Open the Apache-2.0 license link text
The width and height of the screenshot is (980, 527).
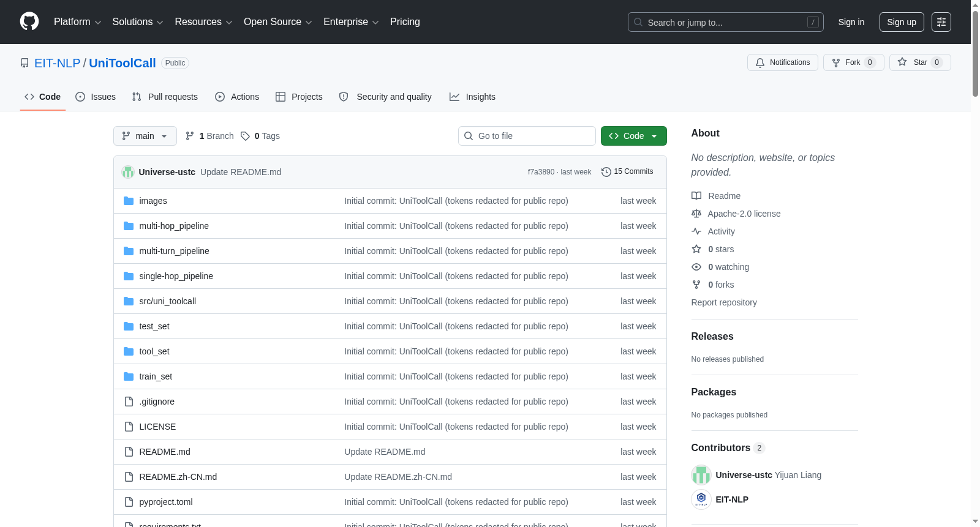click(744, 214)
